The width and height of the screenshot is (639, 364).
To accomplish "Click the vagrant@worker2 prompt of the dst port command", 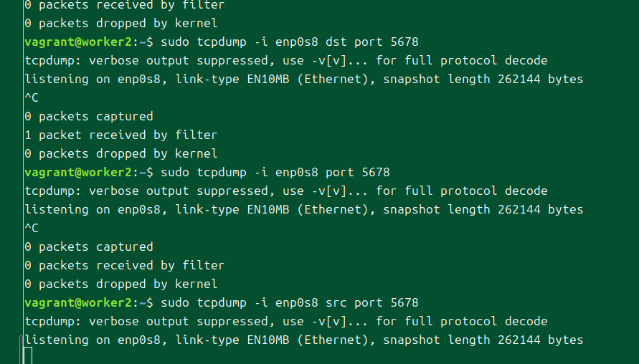I will coord(79,42).
